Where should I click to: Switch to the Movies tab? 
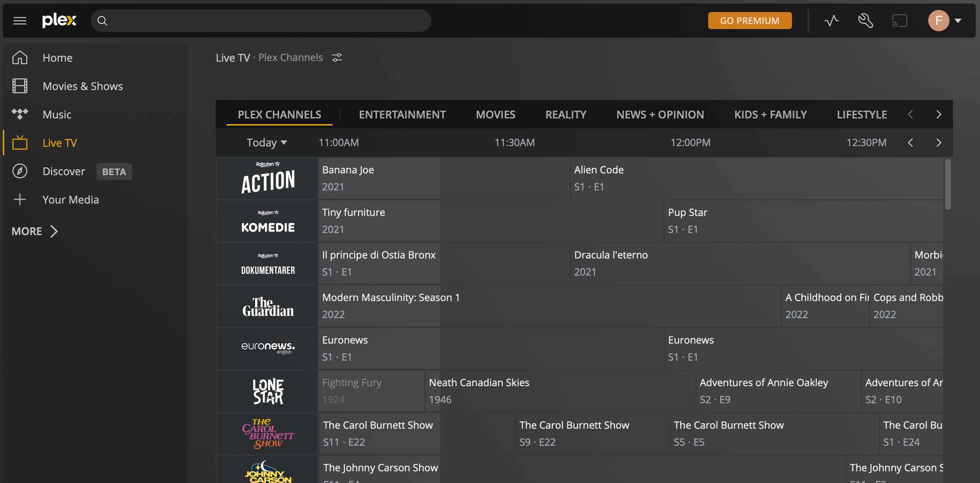[x=495, y=115]
